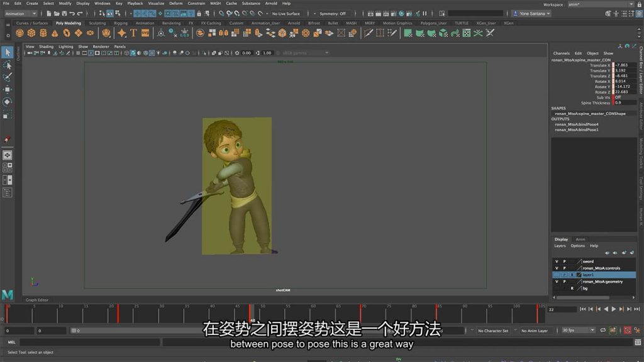The height and width of the screenshot is (362, 644).
Task: Open the viewport Shading menu
Action: pyautogui.click(x=46, y=47)
